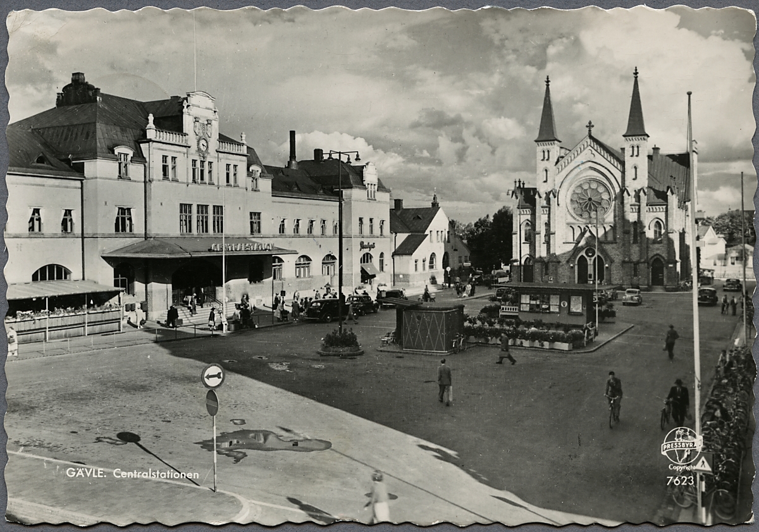The width and height of the screenshot is (759, 532).
Task: Click the man walking in the center square
Action: 445,381
